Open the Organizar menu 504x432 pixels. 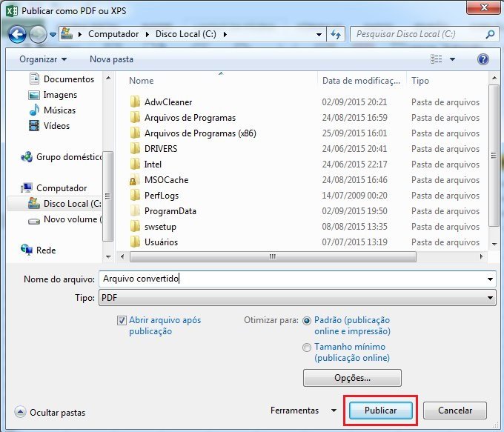[x=43, y=59]
